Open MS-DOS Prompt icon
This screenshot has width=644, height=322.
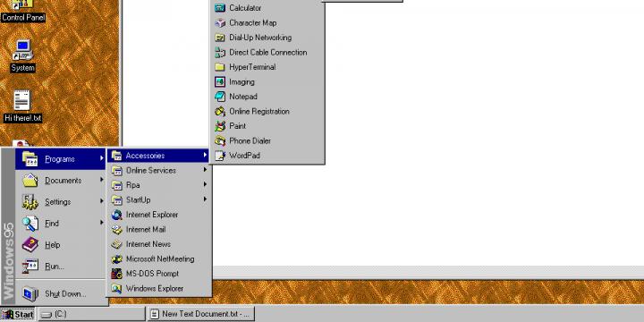[117, 274]
